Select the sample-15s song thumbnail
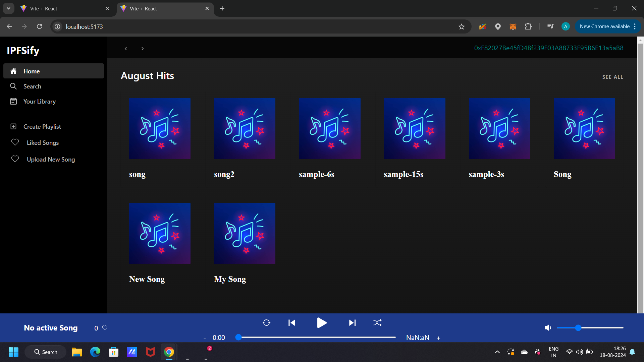 click(414, 128)
